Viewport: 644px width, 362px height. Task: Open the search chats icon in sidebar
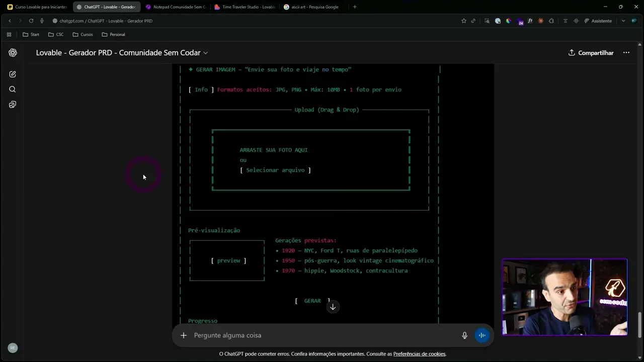pos(13,89)
